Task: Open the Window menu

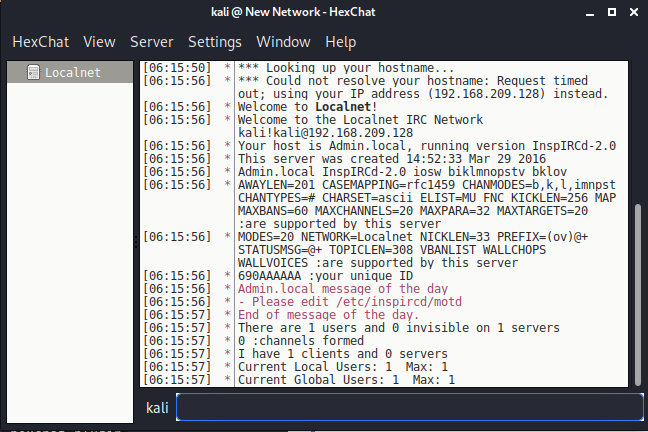Action: coord(283,42)
